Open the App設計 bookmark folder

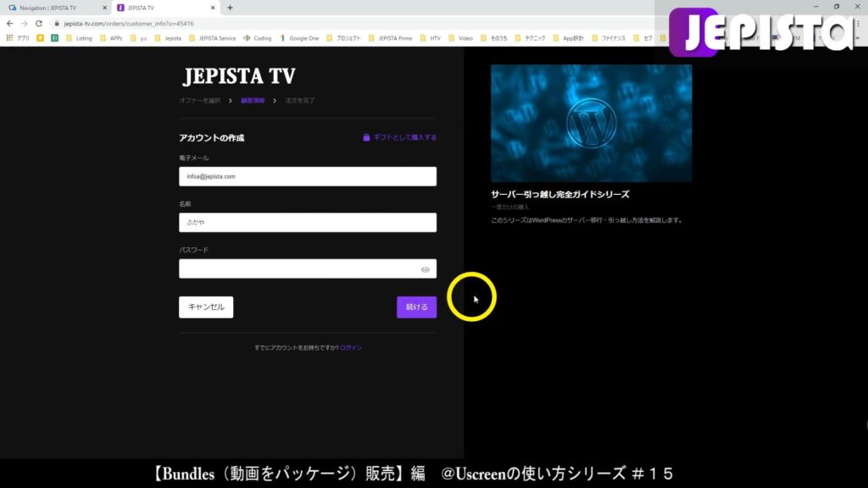point(569,38)
